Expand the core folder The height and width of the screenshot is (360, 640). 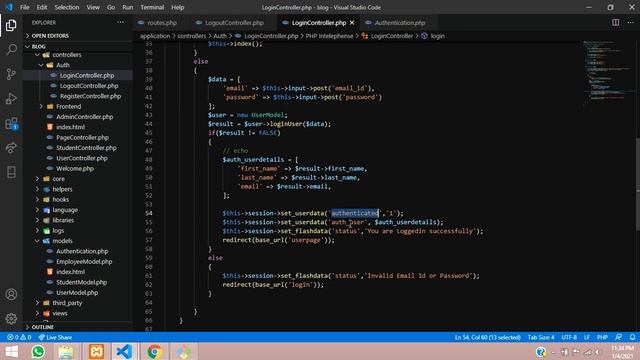click(x=58, y=179)
